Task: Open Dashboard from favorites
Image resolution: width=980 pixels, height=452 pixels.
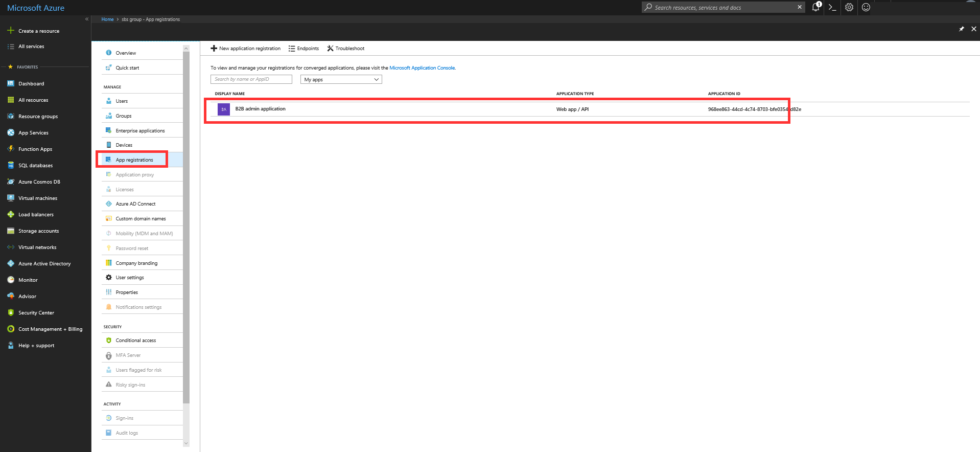Action: point(31,84)
